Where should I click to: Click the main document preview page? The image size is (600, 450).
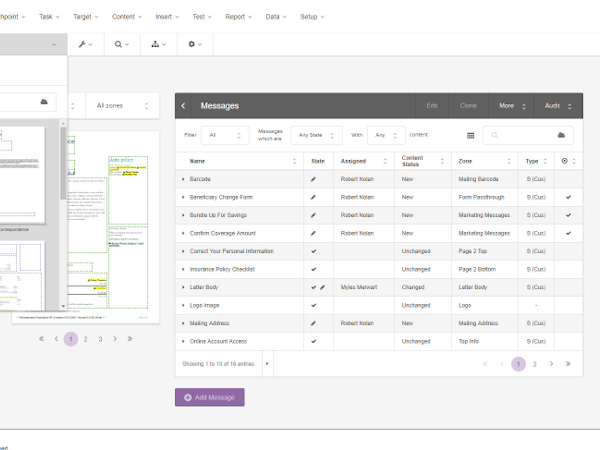pos(114,227)
